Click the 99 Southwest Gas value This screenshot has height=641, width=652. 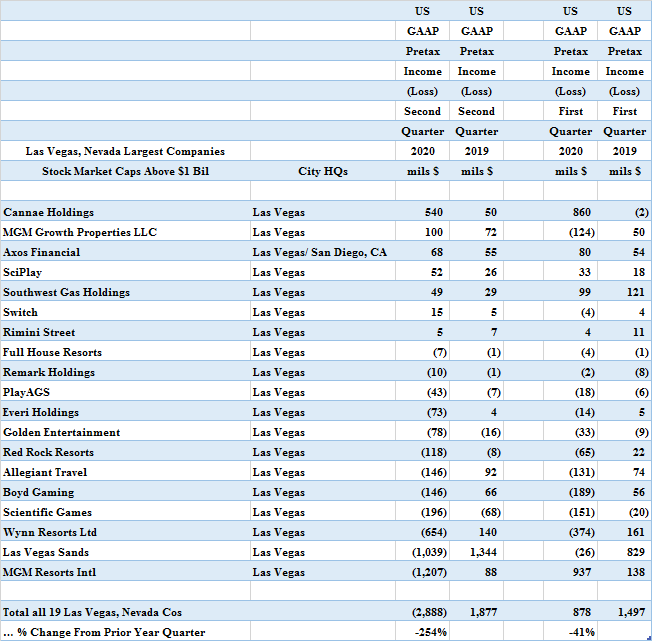point(585,292)
